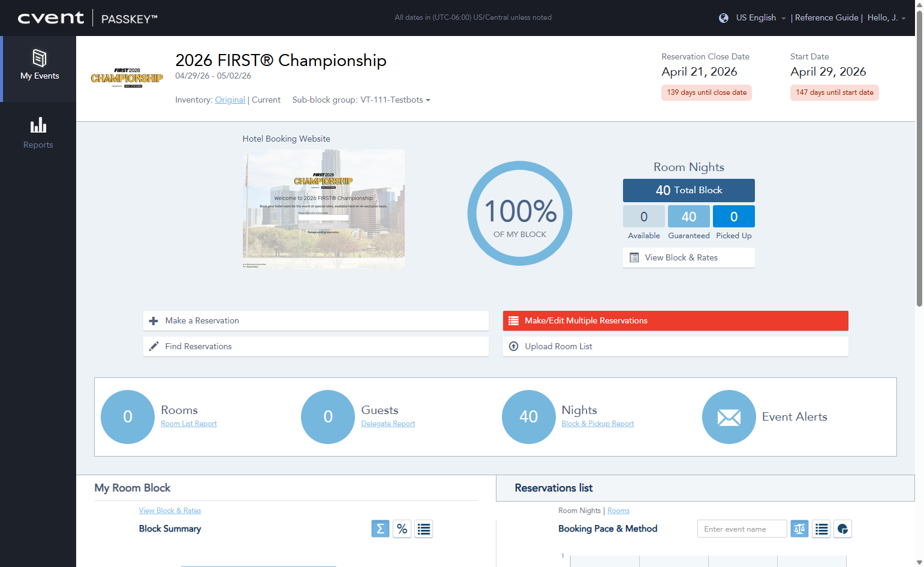Image resolution: width=924 pixels, height=567 pixels.
Task: Click the balance scale icon in Booking Pace
Action: pos(799,529)
